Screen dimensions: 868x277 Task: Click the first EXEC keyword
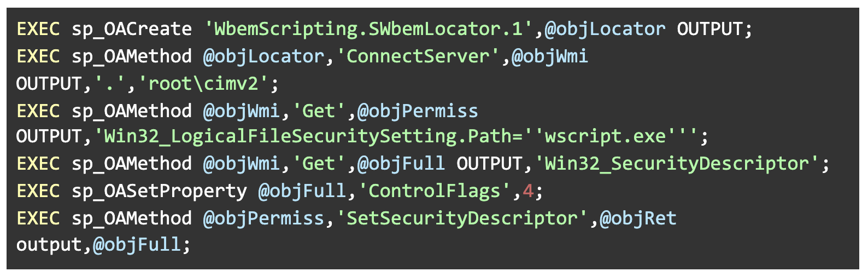click(38, 29)
